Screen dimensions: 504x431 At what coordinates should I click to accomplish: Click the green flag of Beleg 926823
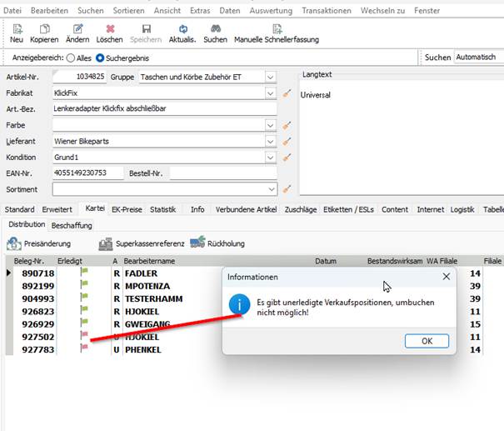point(84,310)
